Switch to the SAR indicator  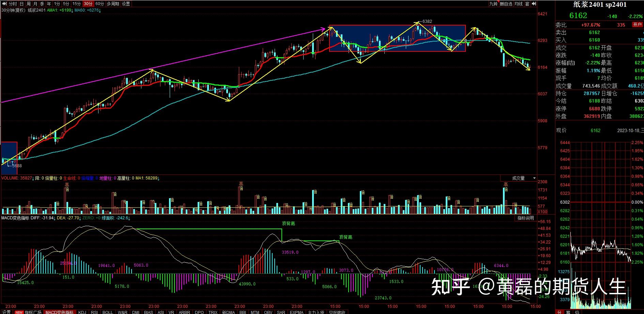281,312
